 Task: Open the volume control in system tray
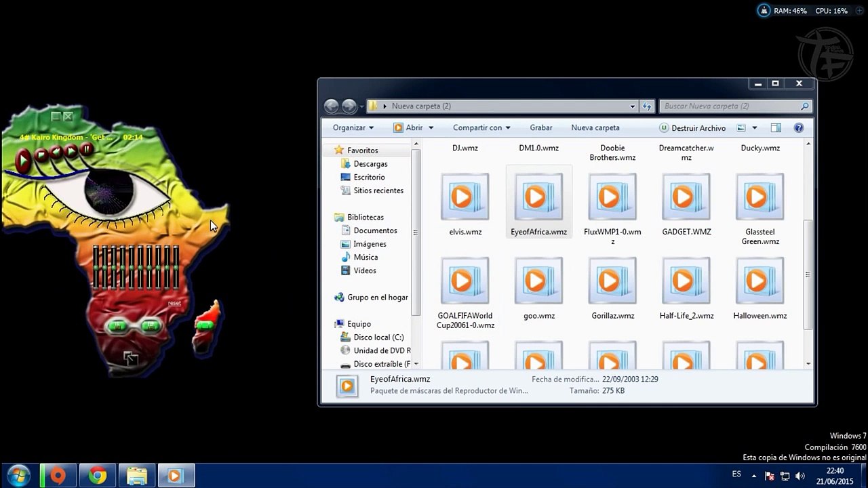pos(800,476)
